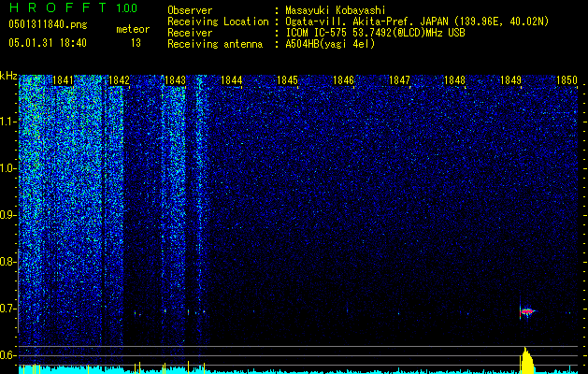Screen dimensions: 588x374
Task: Click the meteor count value 13
Action: coord(136,43)
